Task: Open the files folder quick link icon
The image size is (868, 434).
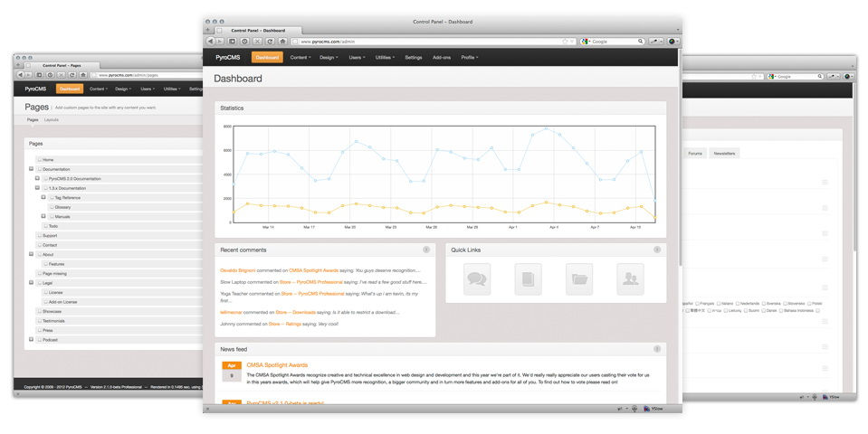Action: pyautogui.click(x=579, y=279)
